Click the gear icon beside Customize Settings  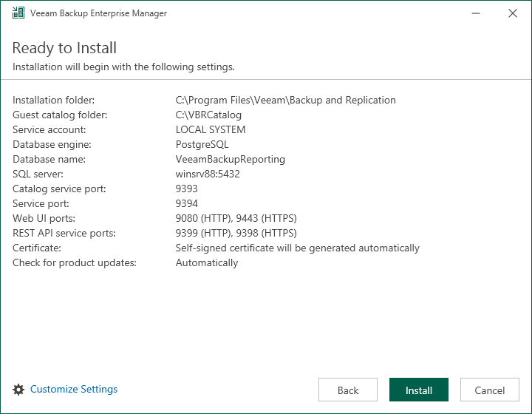pos(18,390)
